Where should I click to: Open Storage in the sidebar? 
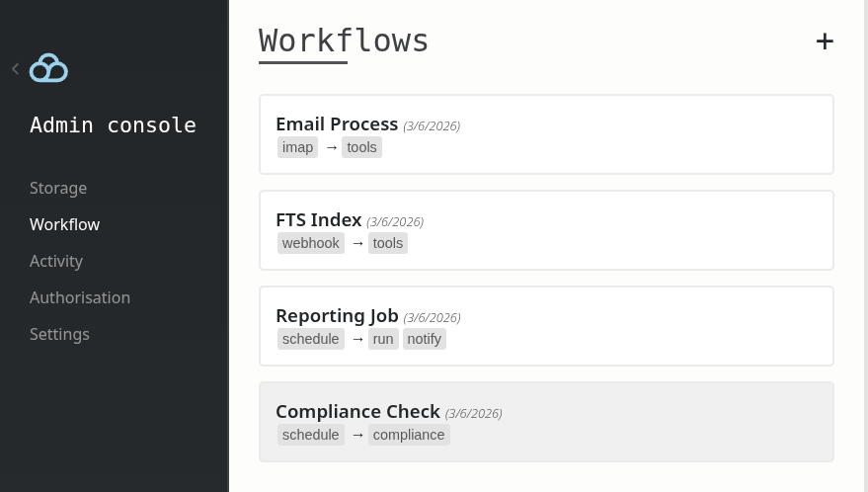58,188
